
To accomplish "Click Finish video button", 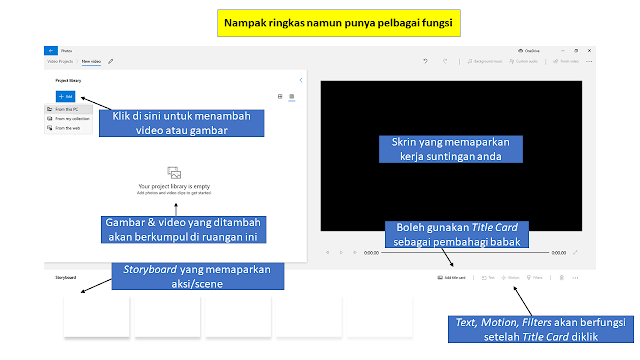I will tap(566, 61).
